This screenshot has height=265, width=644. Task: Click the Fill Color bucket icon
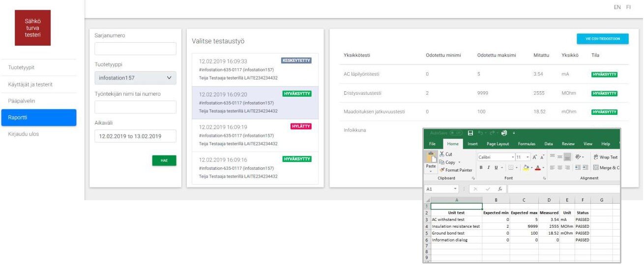click(526, 167)
